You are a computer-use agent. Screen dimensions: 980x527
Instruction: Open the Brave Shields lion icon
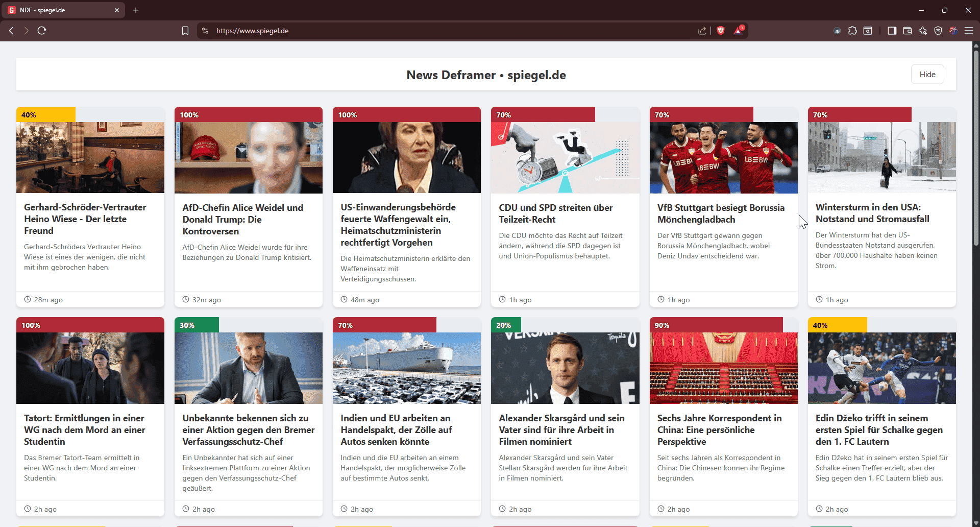click(721, 31)
